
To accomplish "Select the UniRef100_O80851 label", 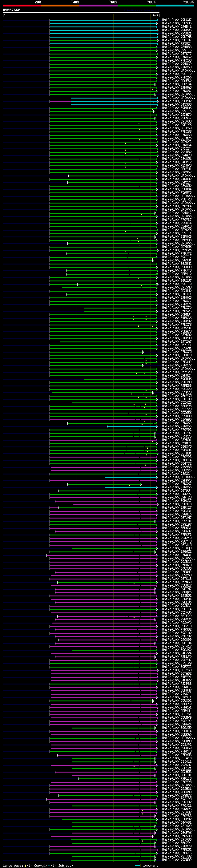I will click(177, 159).
